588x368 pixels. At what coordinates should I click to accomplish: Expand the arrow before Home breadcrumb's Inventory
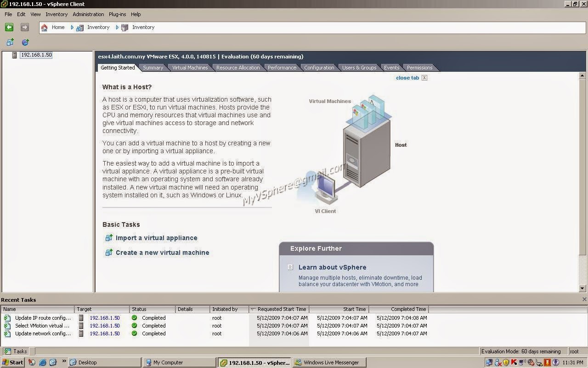click(72, 28)
